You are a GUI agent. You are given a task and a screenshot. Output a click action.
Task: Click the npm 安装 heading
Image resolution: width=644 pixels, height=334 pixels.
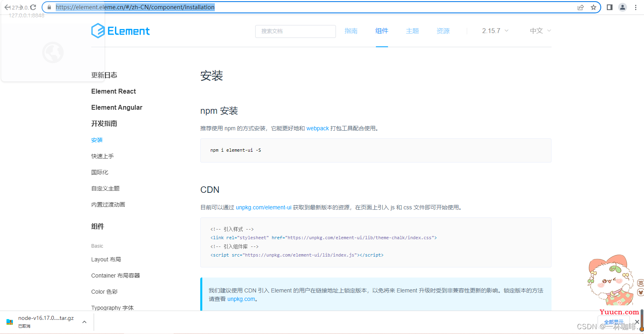[x=219, y=111]
